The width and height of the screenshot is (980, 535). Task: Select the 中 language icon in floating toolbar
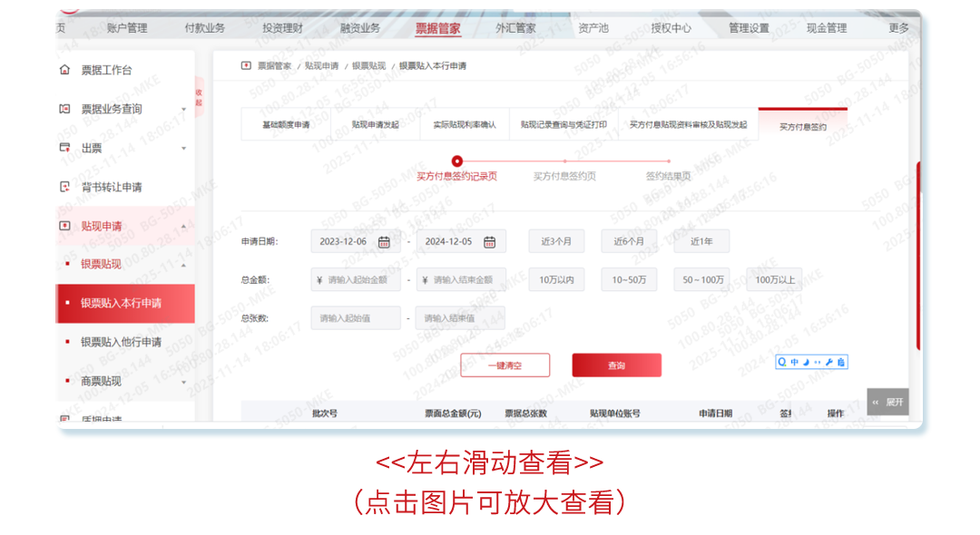[x=795, y=362]
